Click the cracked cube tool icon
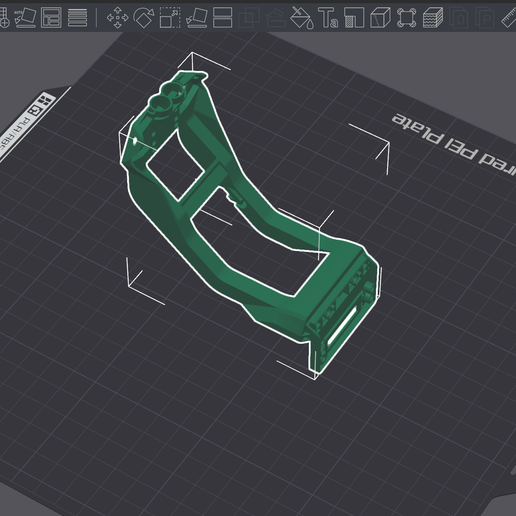 point(380,17)
